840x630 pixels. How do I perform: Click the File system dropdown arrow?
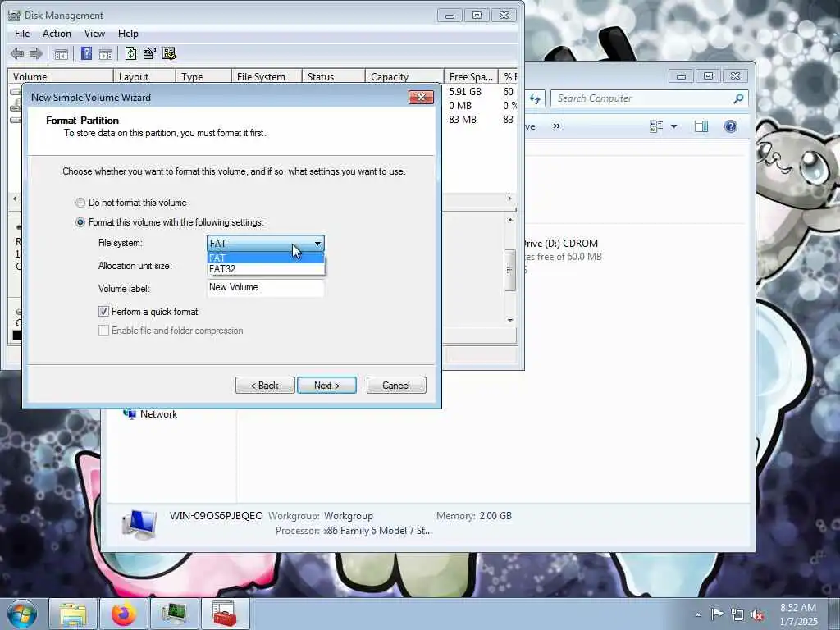click(x=317, y=244)
